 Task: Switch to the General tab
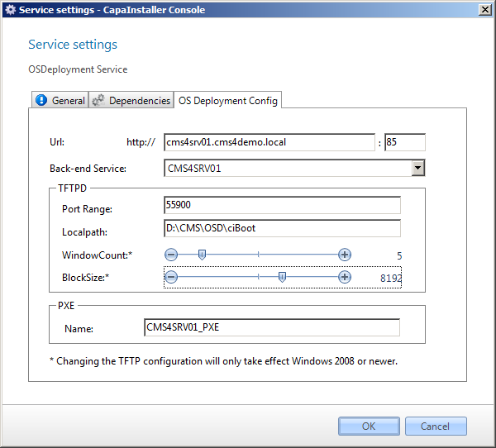(60, 100)
